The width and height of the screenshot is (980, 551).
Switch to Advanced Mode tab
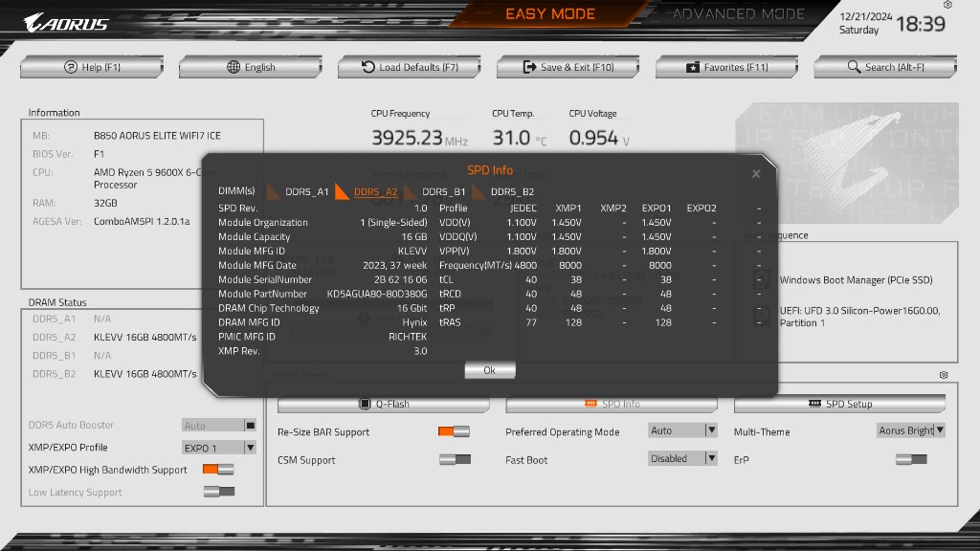[738, 13]
